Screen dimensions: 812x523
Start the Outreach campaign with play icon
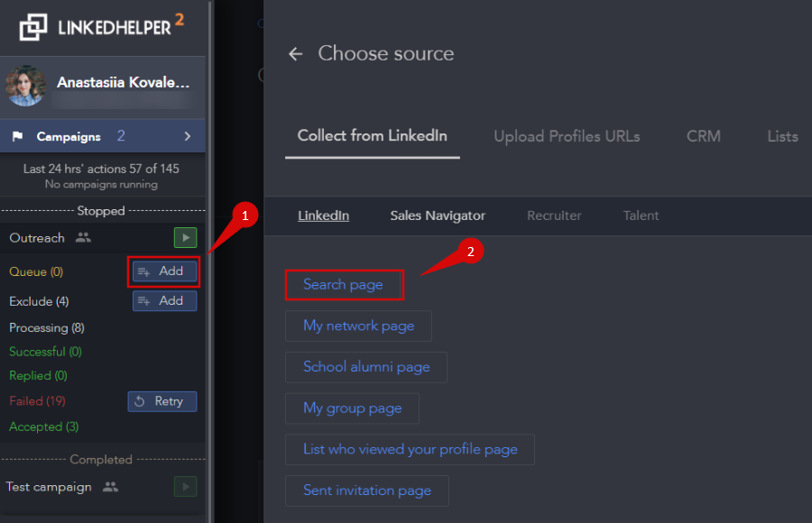coord(185,238)
